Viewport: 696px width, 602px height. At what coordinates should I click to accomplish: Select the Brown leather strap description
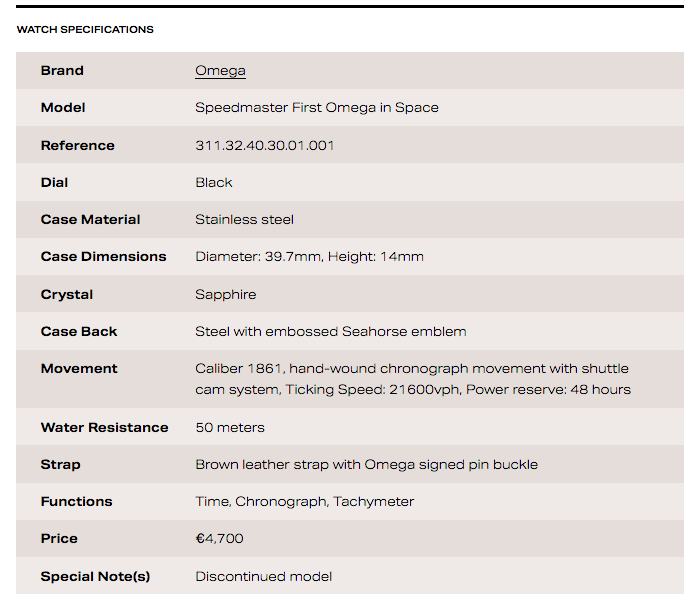click(366, 465)
